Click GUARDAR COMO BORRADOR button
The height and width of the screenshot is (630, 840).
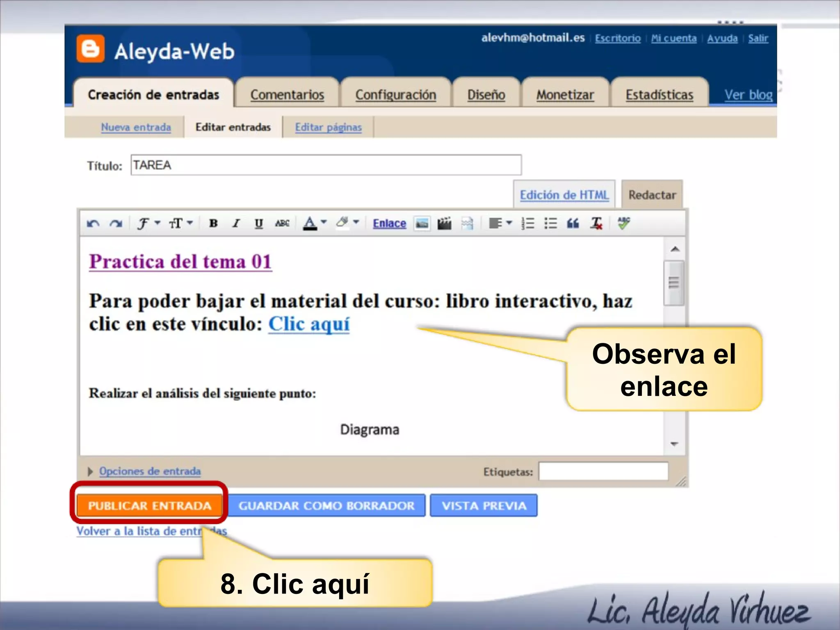click(x=326, y=505)
